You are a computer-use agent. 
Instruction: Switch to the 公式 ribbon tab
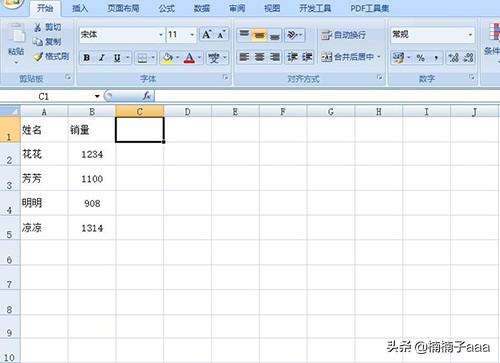click(x=166, y=8)
